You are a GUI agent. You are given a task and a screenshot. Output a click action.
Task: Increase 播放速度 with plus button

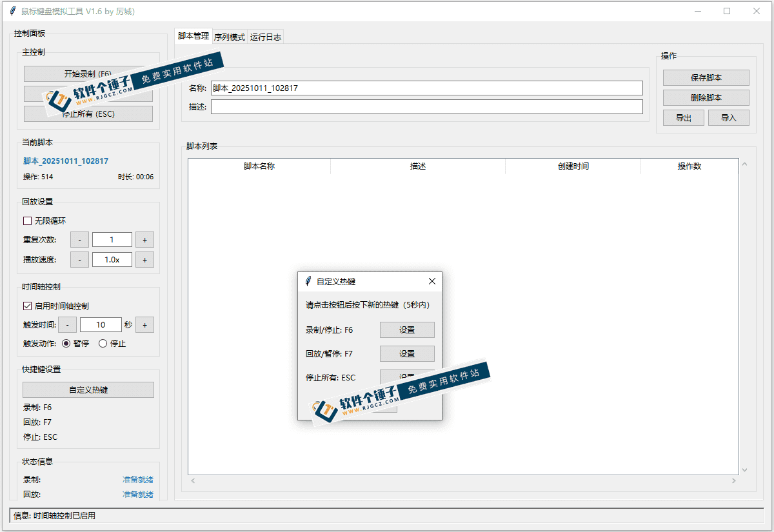click(x=144, y=259)
